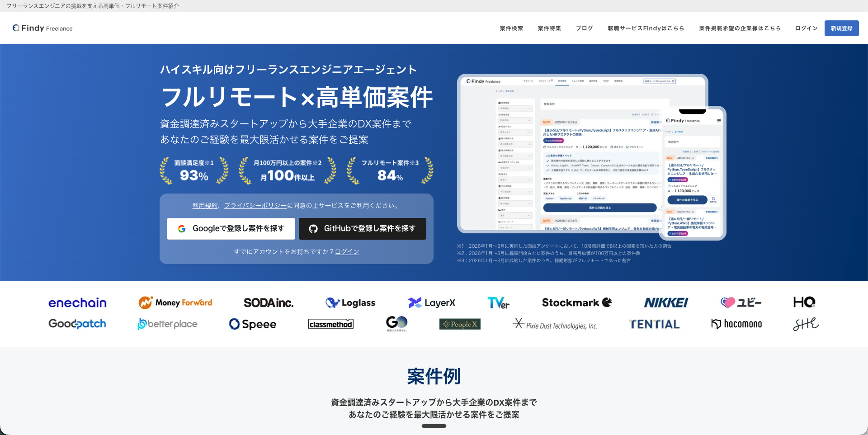Viewport: 868px width, 435px height.
Task: Open the プライバシーポリシー link
Action: tap(255, 206)
